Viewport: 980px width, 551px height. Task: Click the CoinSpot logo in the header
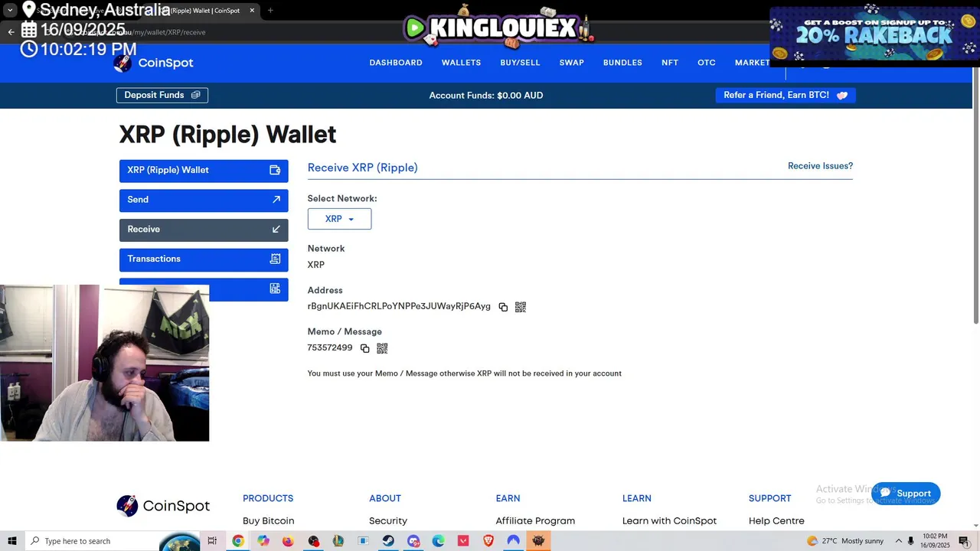pyautogui.click(x=154, y=63)
